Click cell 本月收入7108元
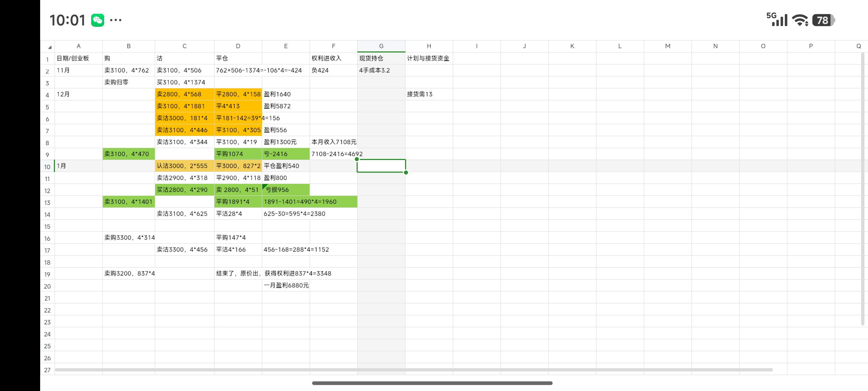Viewport: 868px width, 391px height. click(333, 142)
